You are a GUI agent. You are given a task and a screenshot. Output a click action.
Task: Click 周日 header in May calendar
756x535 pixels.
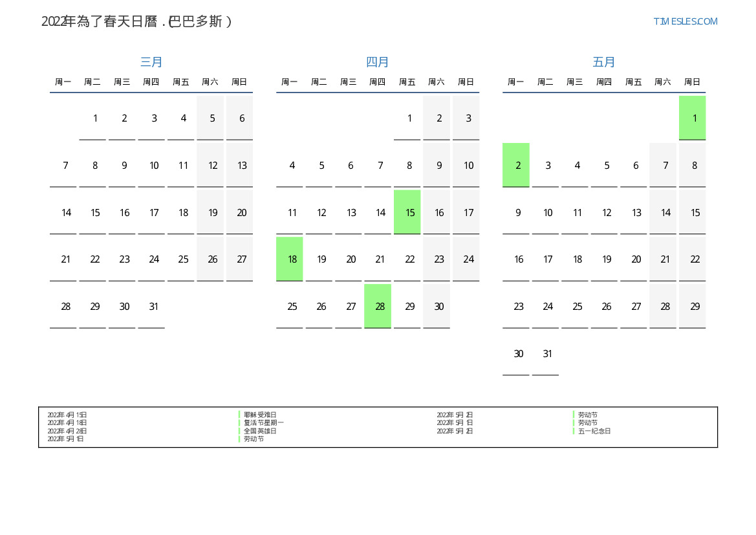click(x=692, y=82)
